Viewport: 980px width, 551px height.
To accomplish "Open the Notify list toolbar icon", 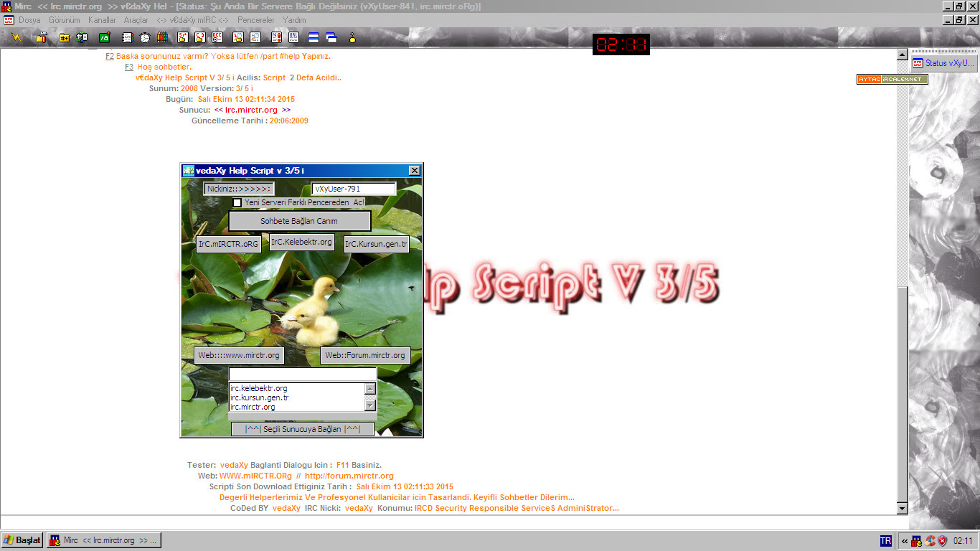I will pos(277,37).
